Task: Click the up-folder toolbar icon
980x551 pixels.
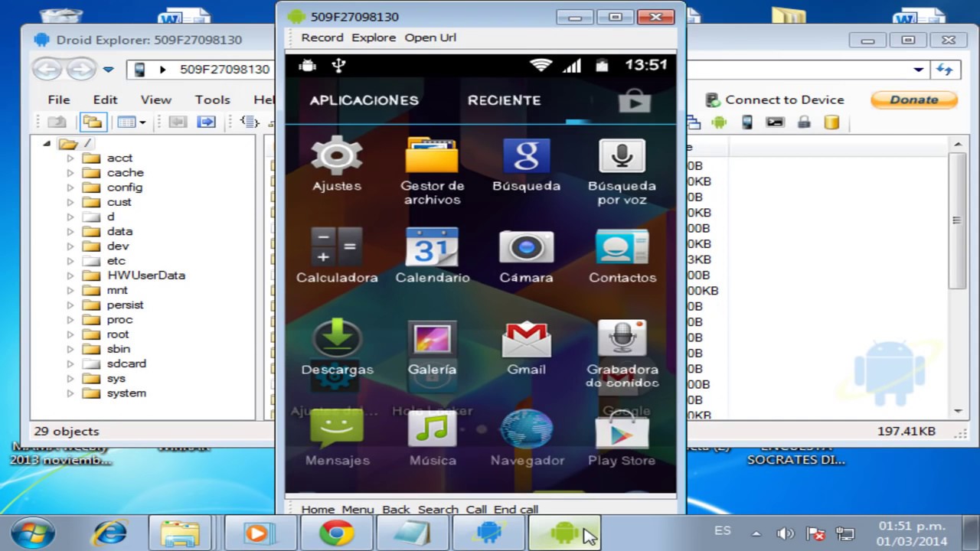Action: 57,122
